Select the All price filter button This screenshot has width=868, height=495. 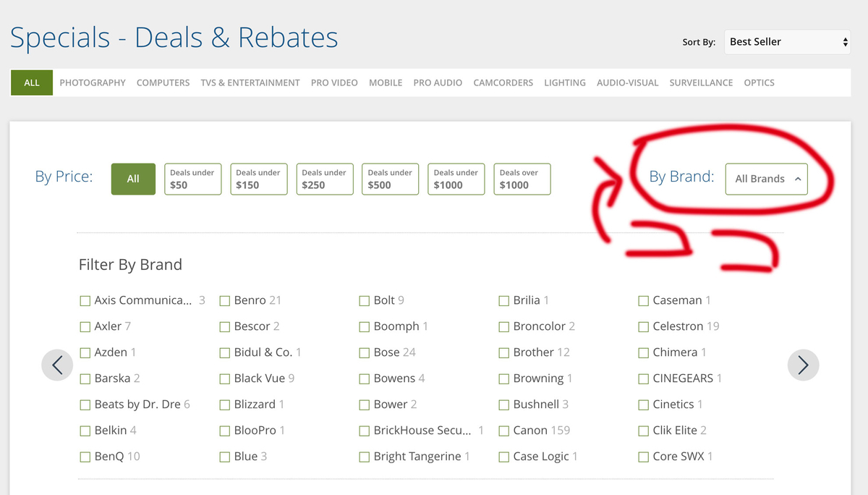pyautogui.click(x=133, y=179)
